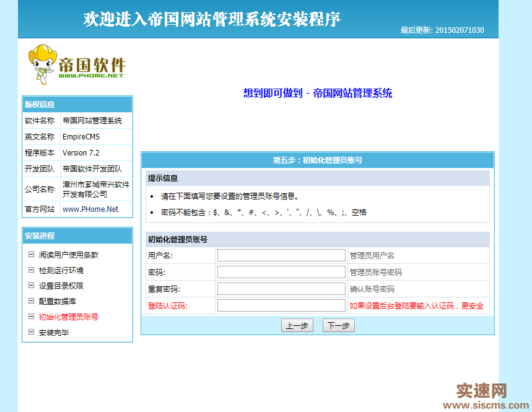Select the 安装完毕 step
Viewport: 532px width, 412px height.
pos(54,332)
